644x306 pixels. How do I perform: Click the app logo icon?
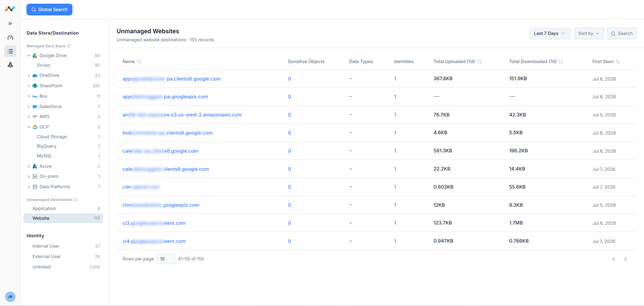pyautogui.click(x=10, y=9)
